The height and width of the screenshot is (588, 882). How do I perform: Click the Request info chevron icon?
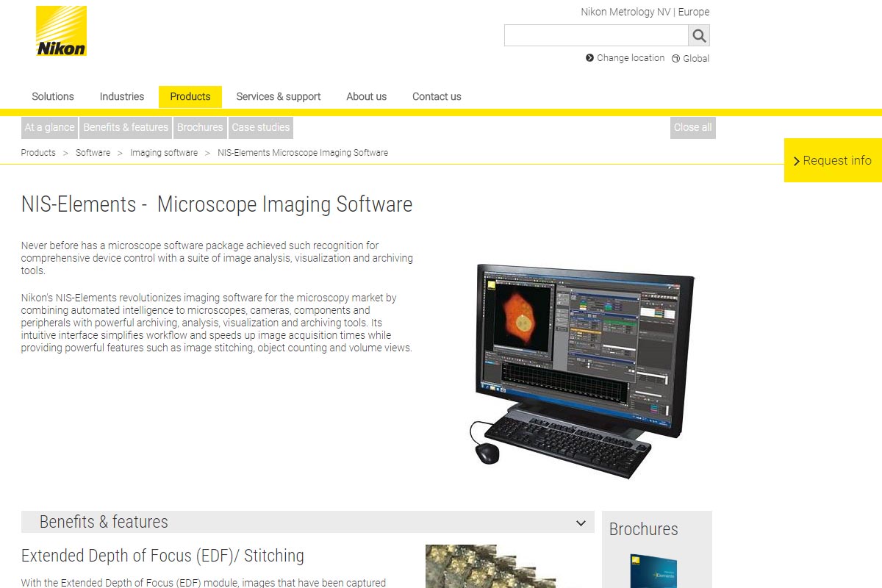[796, 161]
